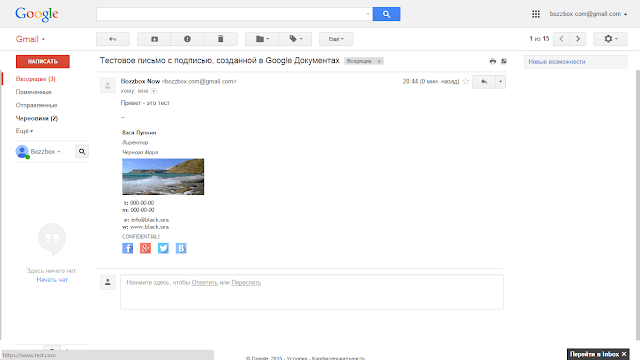Close the Перейти в Inbox banner
Image resolution: width=640 pixels, height=360 pixels.
(624, 354)
